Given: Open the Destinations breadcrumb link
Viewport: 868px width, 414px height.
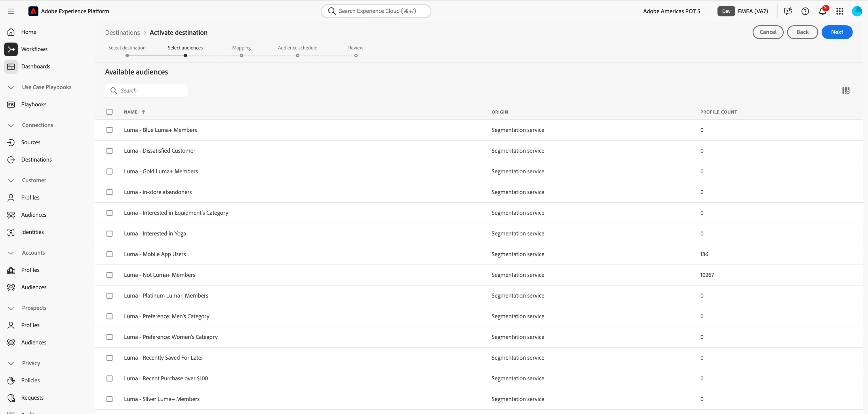Looking at the screenshot, I should [x=122, y=33].
